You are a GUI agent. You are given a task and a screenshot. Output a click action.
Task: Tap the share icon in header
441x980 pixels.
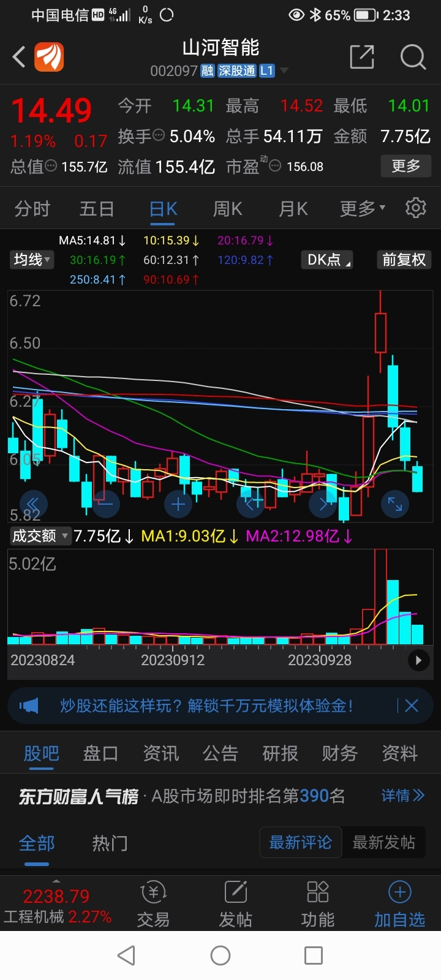pos(361,57)
